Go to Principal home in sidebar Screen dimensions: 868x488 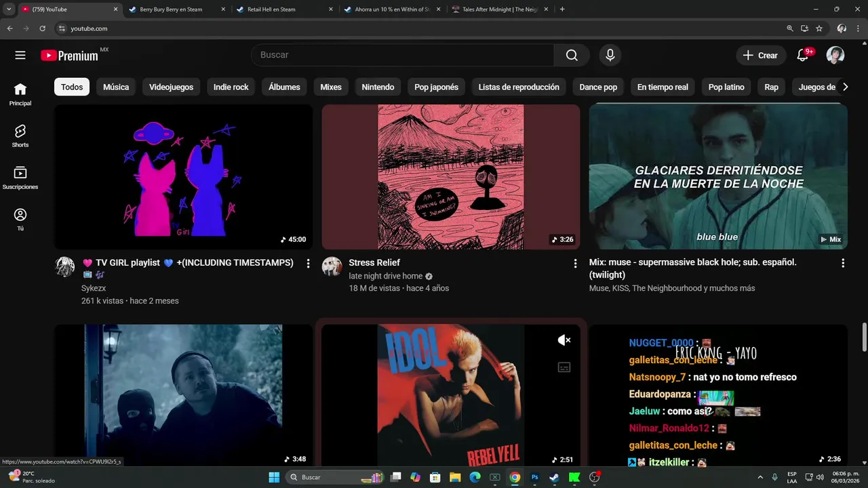click(x=20, y=94)
